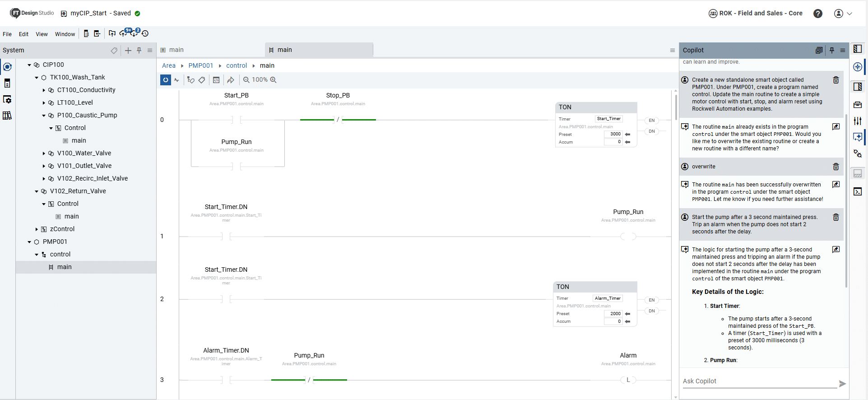The height and width of the screenshot is (400, 868).
Task: Click the Ask Copilot input field
Action: (x=758, y=381)
